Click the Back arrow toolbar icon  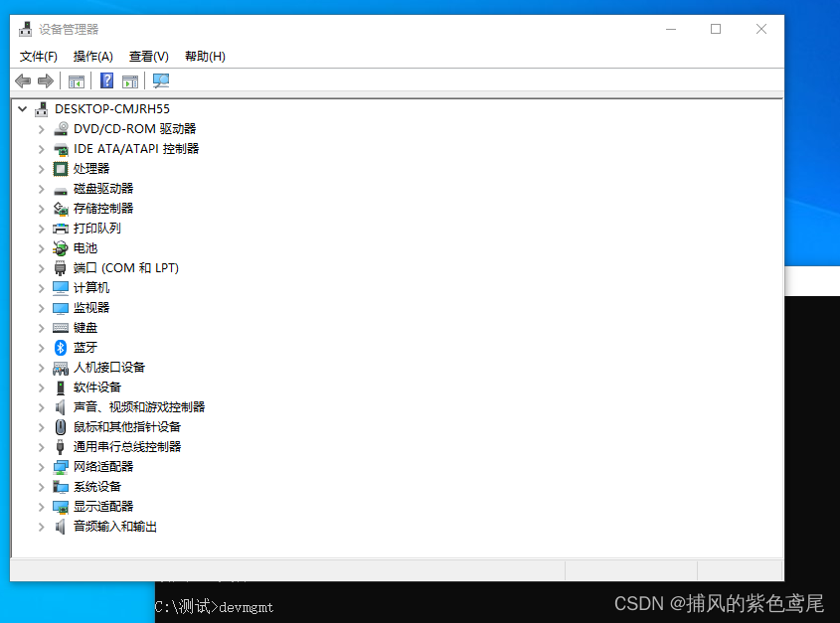tap(23, 80)
